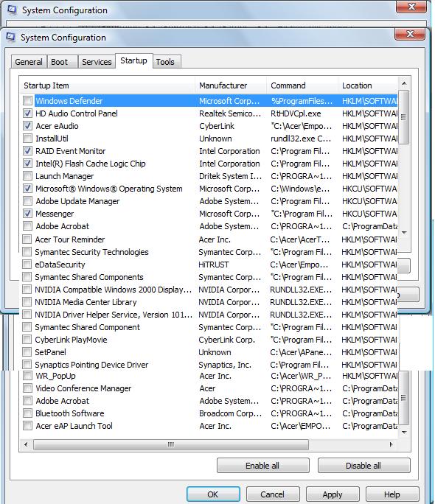This screenshot has width=435, height=504.
Task: Sort by the Manufacturer column header
Action: click(231, 85)
